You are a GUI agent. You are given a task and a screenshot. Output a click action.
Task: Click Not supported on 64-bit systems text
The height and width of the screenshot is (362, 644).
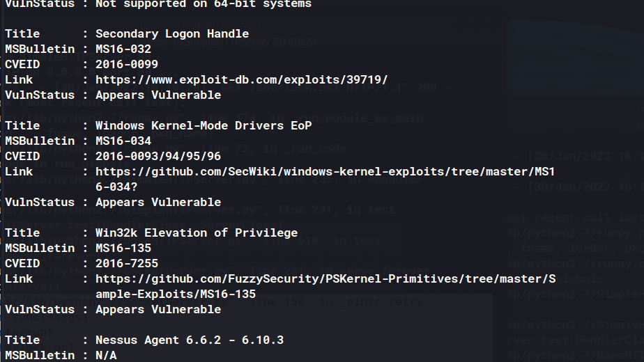coord(204,4)
